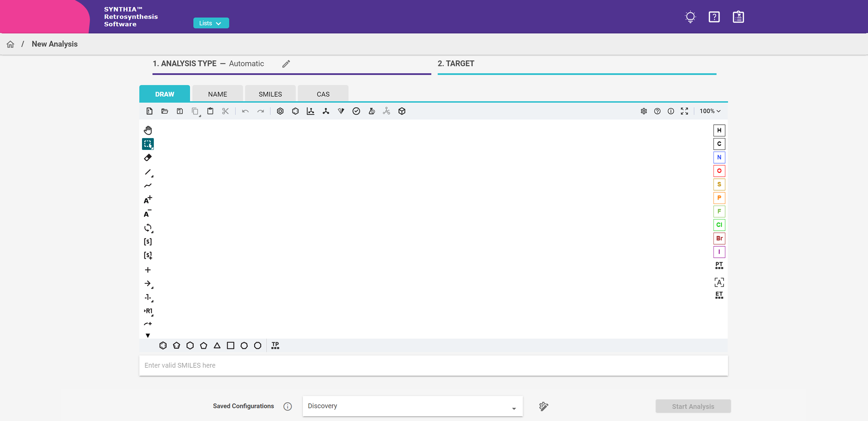Viewport: 868px width, 421px height.
Task: Click the reaction arrow tool
Action: point(148,284)
